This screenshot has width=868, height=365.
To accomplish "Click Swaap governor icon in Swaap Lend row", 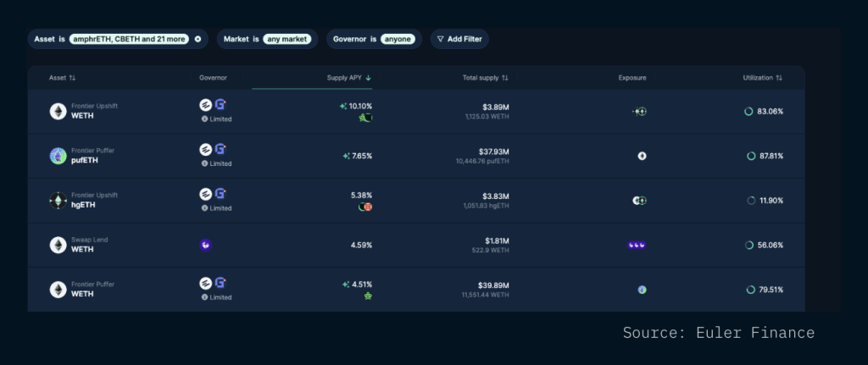I will pyautogui.click(x=205, y=245).
